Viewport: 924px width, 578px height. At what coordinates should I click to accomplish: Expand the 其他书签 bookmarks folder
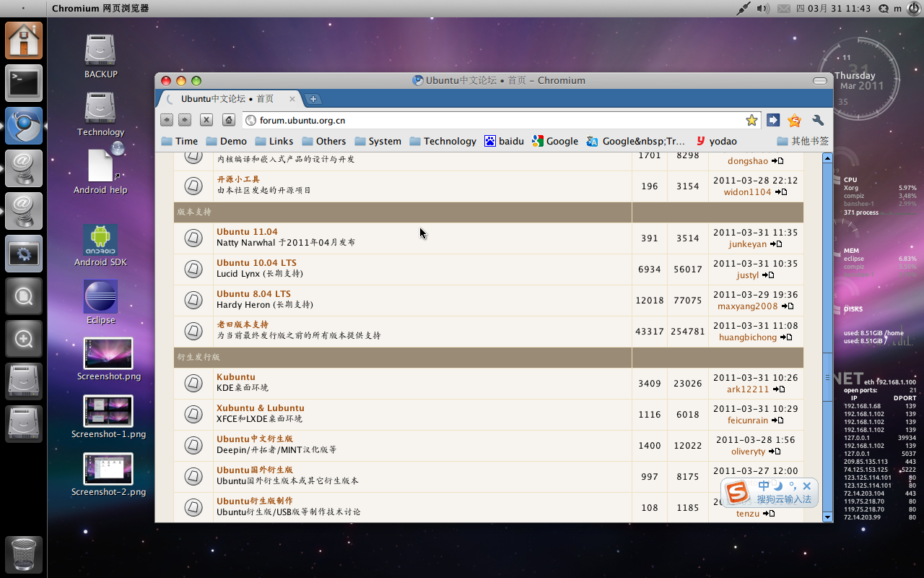tap(803, 141)
